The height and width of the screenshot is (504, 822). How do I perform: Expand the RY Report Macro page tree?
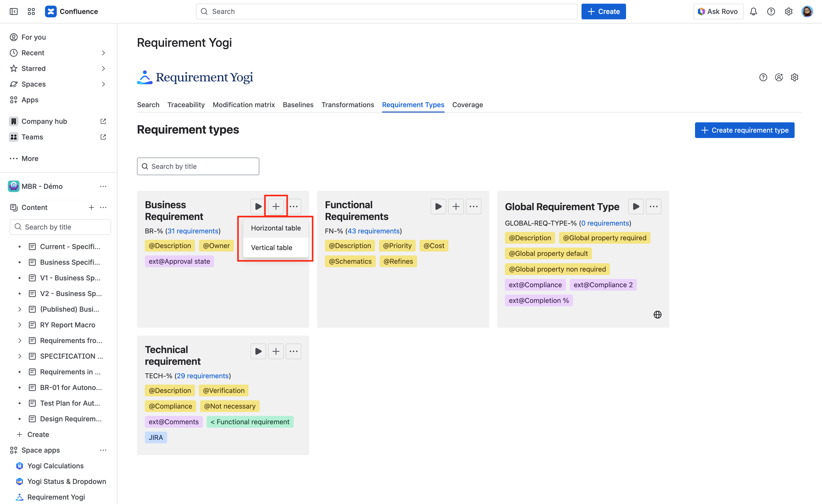(x=20, y=325)
